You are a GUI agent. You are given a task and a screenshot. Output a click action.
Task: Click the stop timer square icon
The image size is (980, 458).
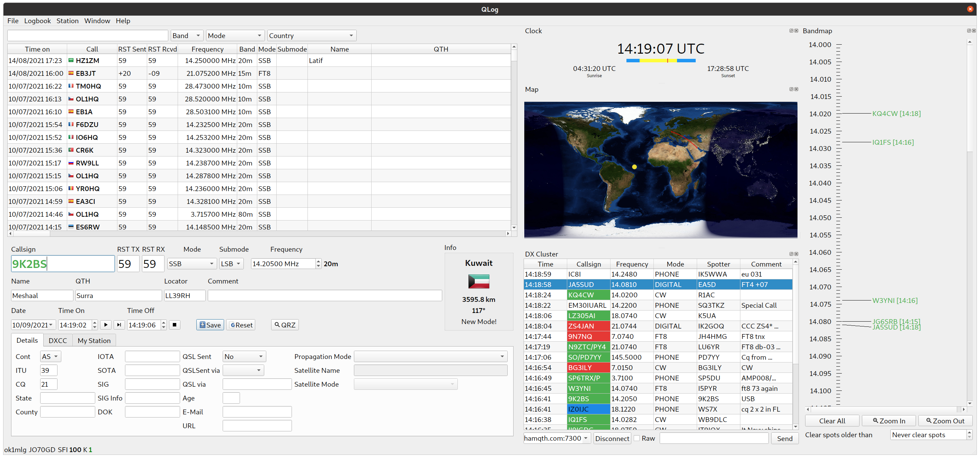(175, 325)
